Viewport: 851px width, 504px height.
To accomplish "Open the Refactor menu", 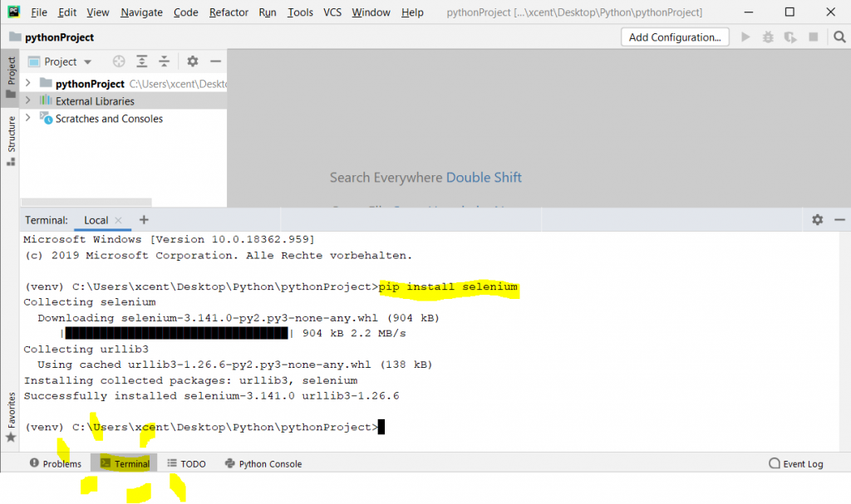I will click(229, 12).
